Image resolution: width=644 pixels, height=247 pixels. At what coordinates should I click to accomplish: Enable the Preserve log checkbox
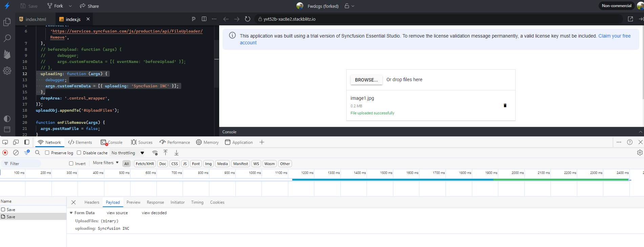[47, 153]
